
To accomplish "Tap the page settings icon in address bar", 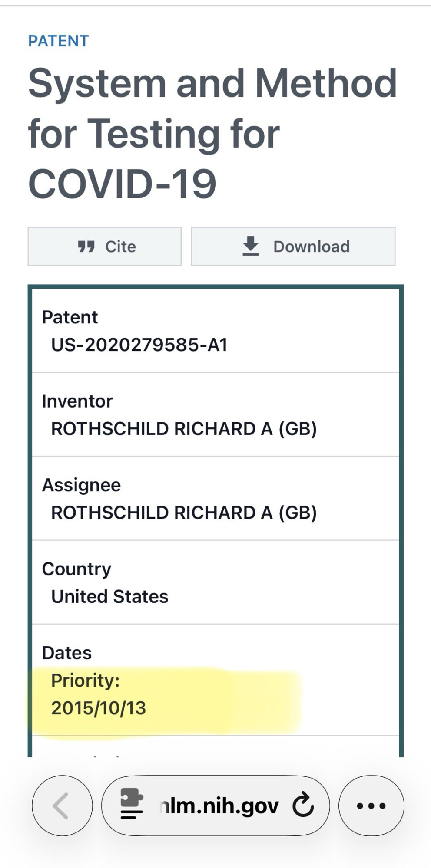I will 132,804.
